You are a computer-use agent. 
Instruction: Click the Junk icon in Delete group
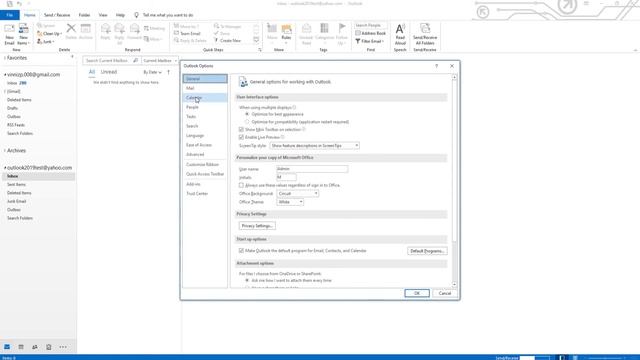pyautogui.click(x=40, y=42)
